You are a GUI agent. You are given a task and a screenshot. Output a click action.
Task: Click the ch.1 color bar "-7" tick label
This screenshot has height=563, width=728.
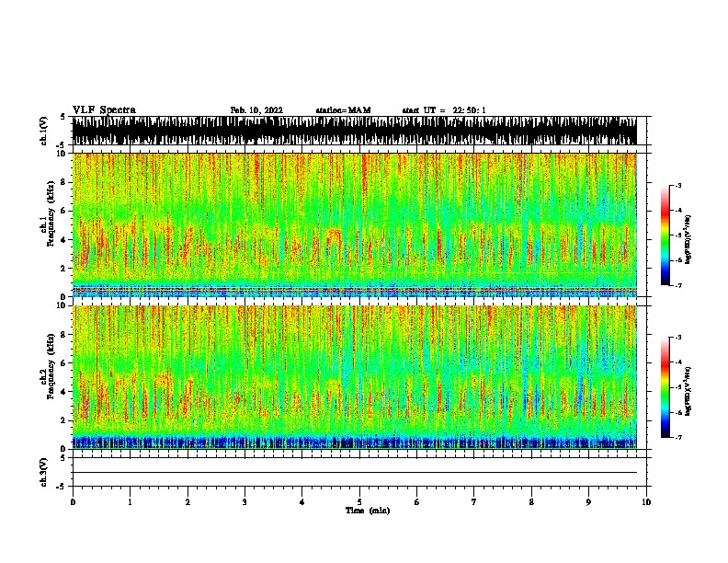677,286
